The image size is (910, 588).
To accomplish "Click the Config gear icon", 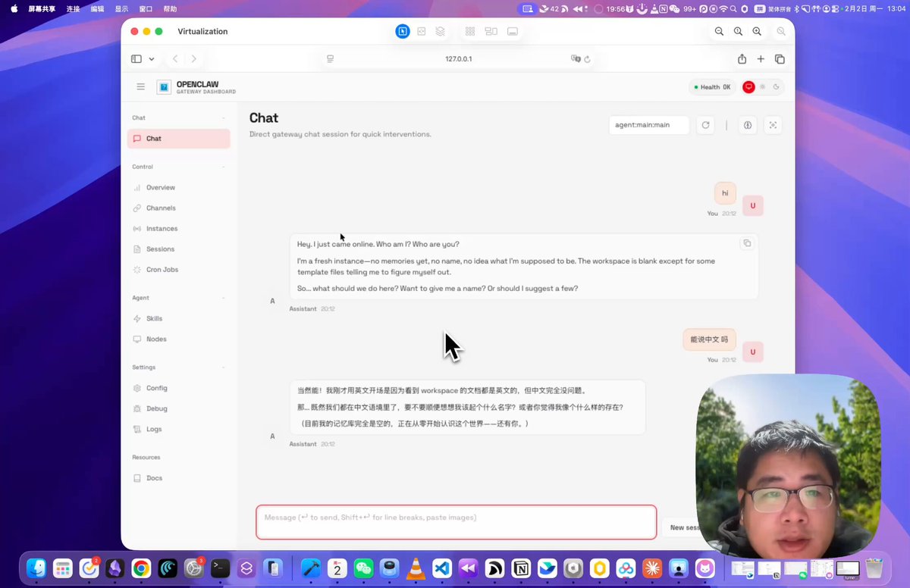I will click(x=137, y=388).
